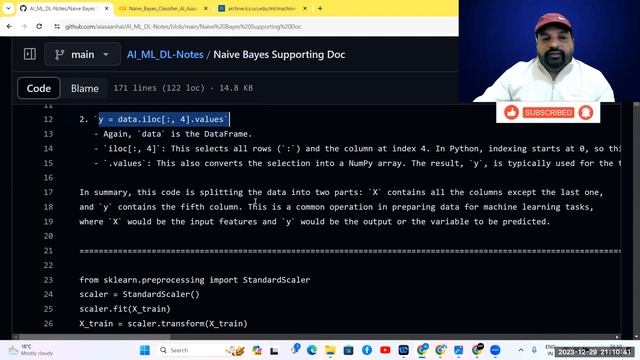Click 'X_train = scaler.transform(X_train)' line
The height and width of the screenshot is (360, 640).
pyautogui.click(x=163, y=324)
